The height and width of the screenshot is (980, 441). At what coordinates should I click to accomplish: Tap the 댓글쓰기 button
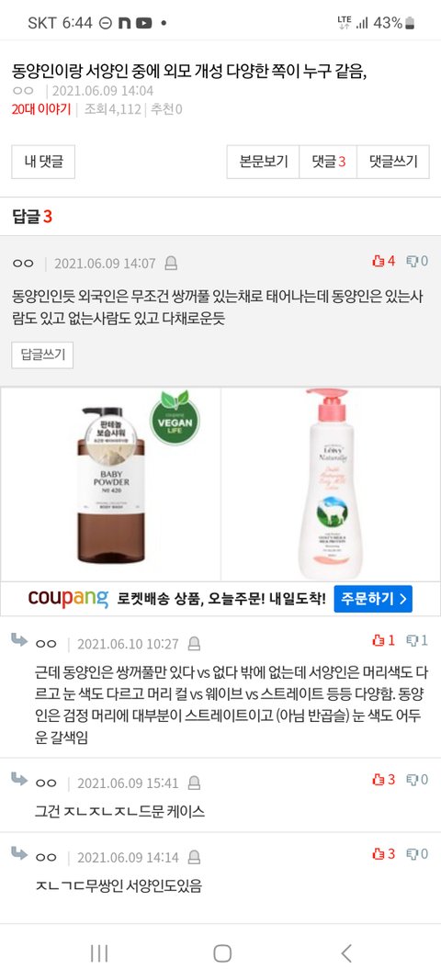coord(393,162)
